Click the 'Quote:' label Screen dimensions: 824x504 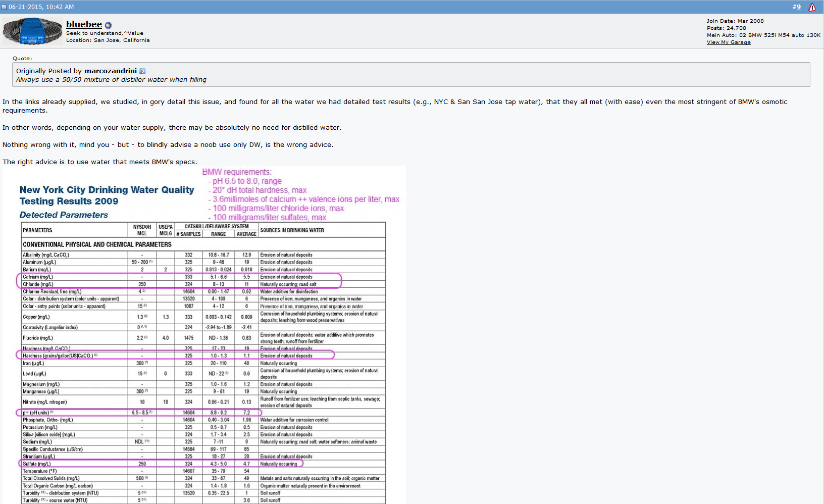point(22,59)
